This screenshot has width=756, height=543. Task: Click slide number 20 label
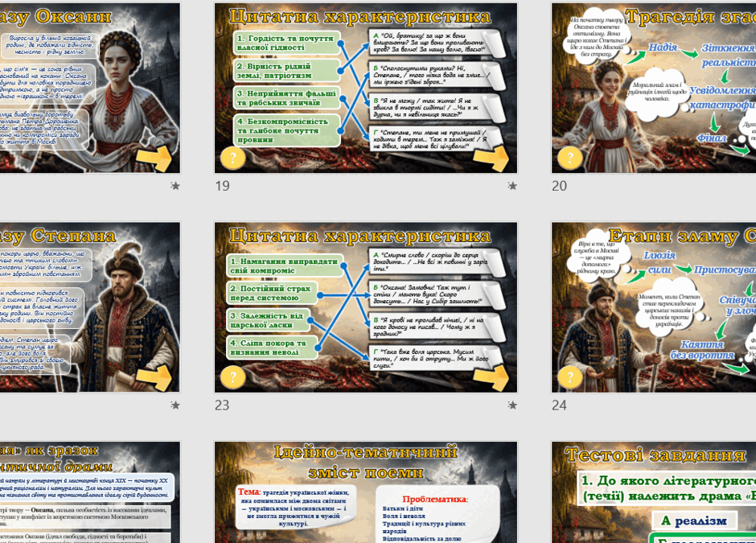(x=559, y=186)
